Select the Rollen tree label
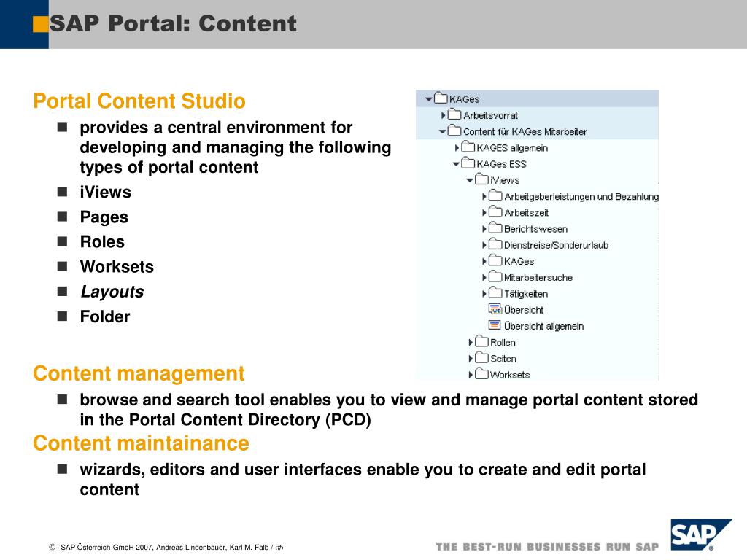Screen dimensions: 747x560 [503, 342]
